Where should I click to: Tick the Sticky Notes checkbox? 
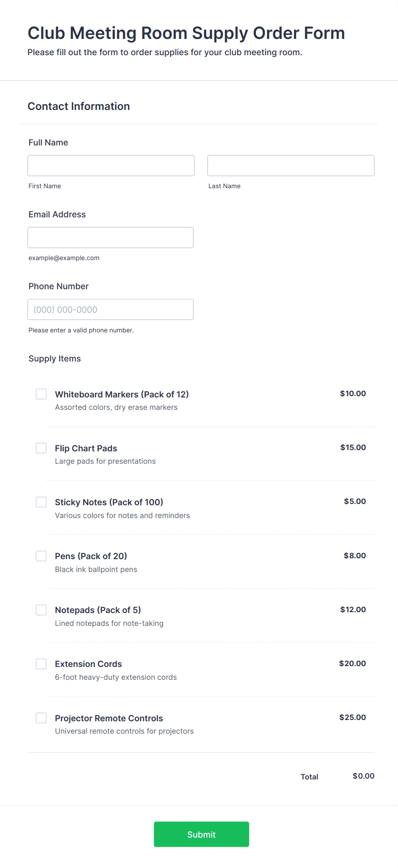coord(41,502)
